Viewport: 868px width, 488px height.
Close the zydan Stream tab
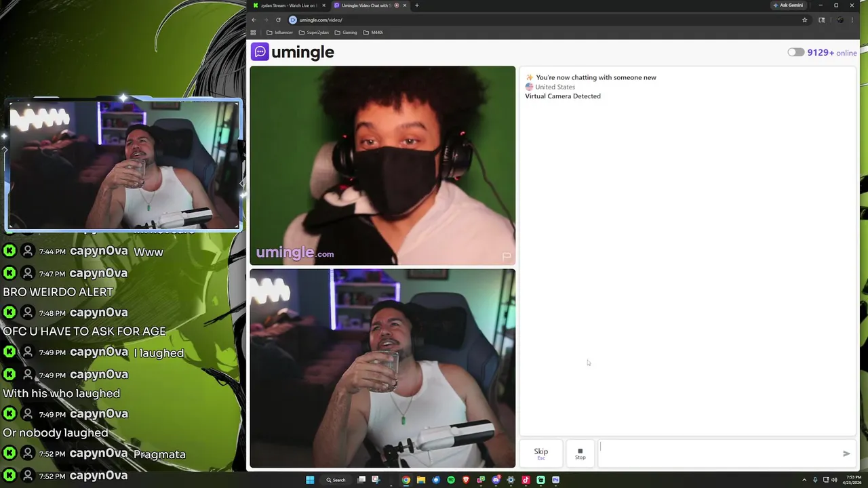pyautogui.click(x=323, y=5)
